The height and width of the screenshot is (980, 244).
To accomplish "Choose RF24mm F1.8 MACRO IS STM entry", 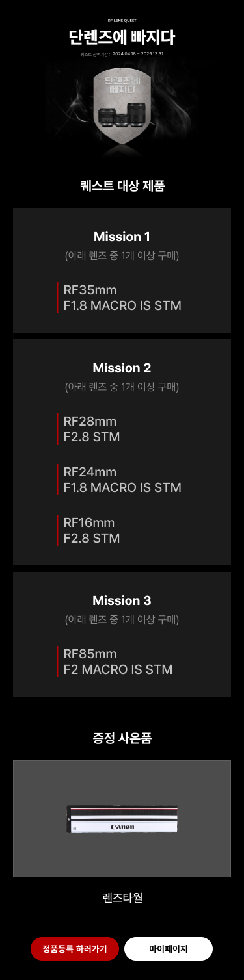I will (122, 480).
